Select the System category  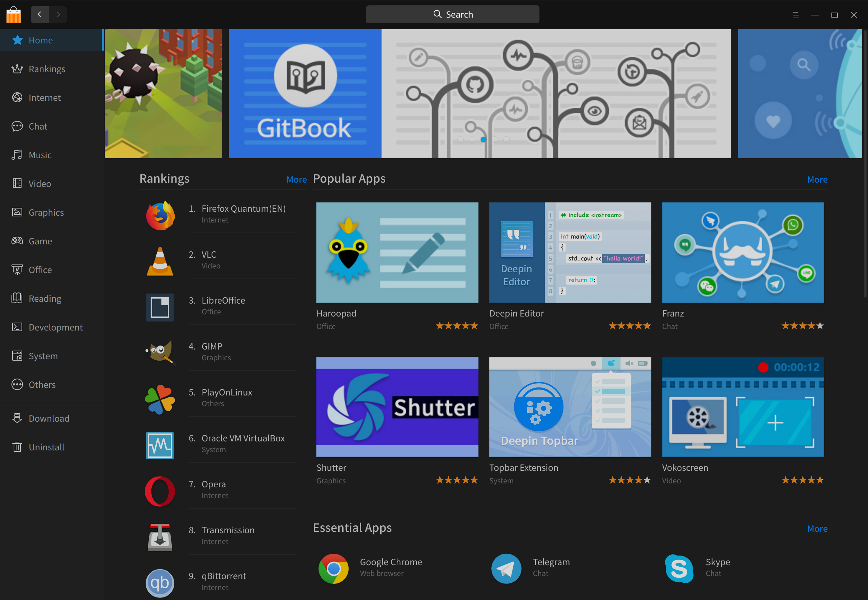coord(52,356)
